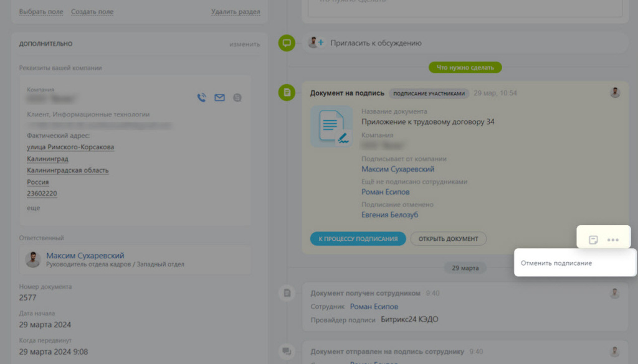The image size is (638, 364).
Task: Click document number value '2577'
Action: click(27, 298)
